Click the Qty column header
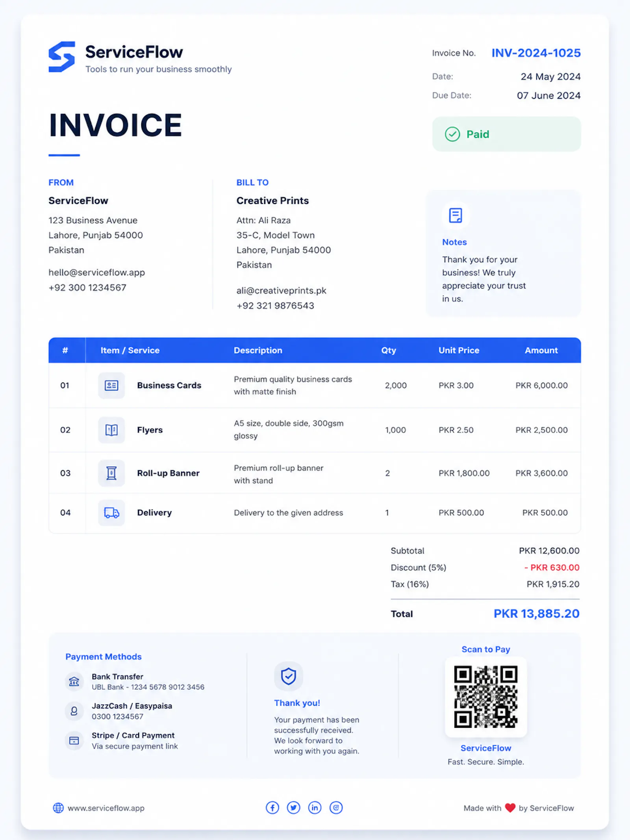 388,350
